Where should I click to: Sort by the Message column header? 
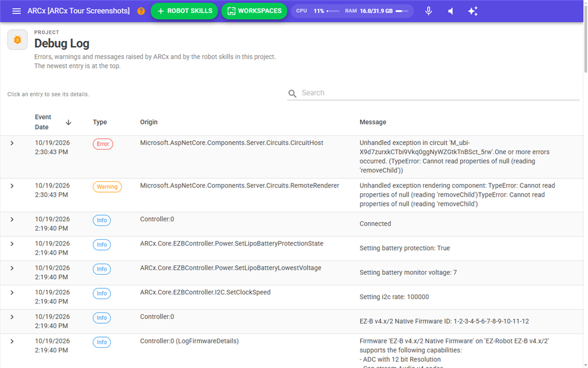[373, 122]
